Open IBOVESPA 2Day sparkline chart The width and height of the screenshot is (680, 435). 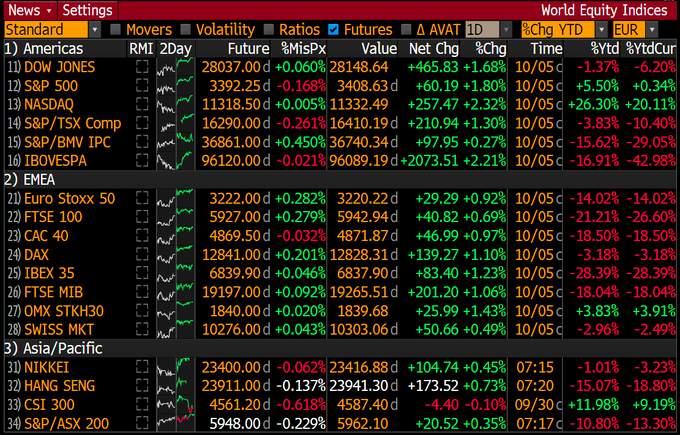point(175,160)
